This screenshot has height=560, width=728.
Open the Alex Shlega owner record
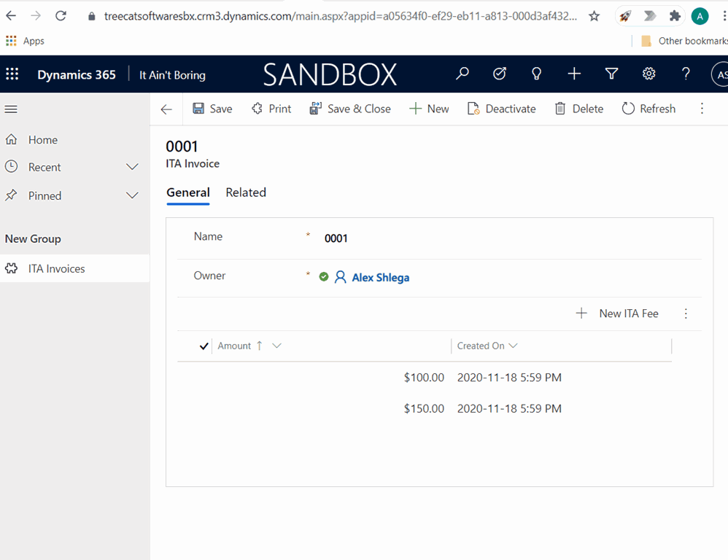[x=380, y=277]
